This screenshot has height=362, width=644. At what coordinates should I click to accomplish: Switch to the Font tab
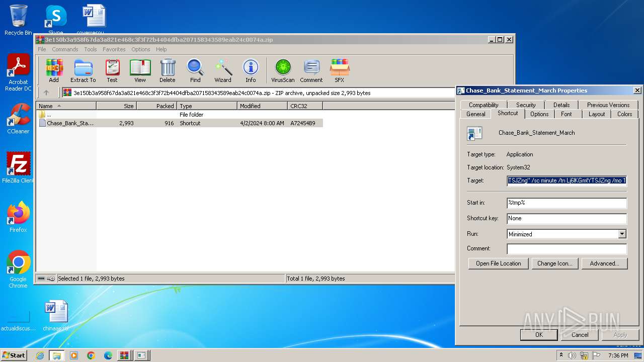point(567,114)
